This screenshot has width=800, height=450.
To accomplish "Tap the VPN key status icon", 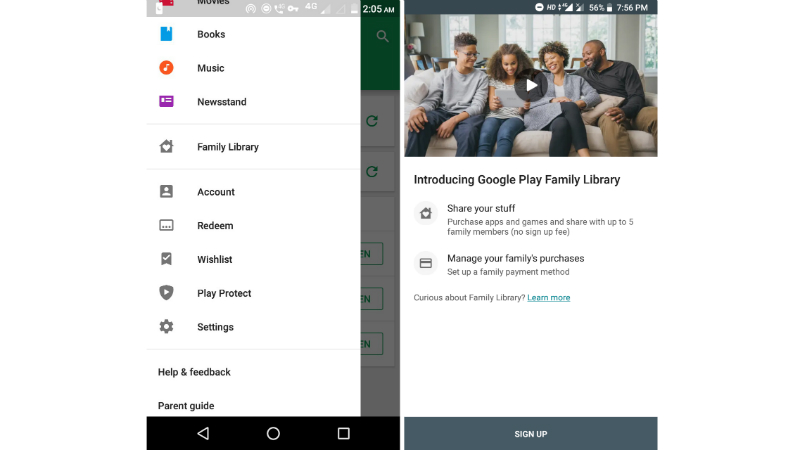I will (293, 8).
